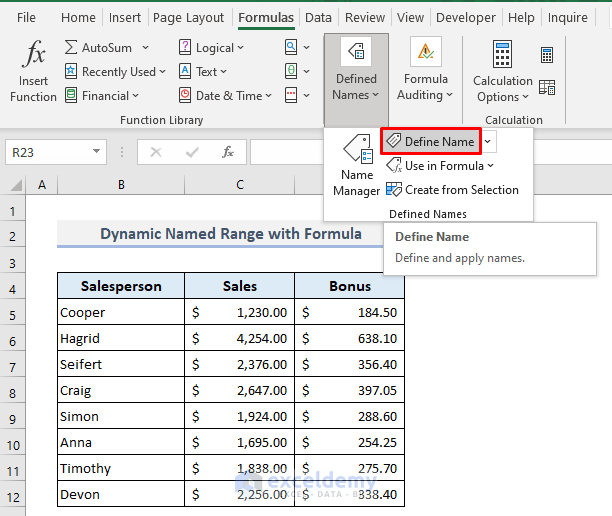Click the Bonus header cell
The width and height of the screenshot is (612, 516).
pyautogui.click(x=350, y=286)
